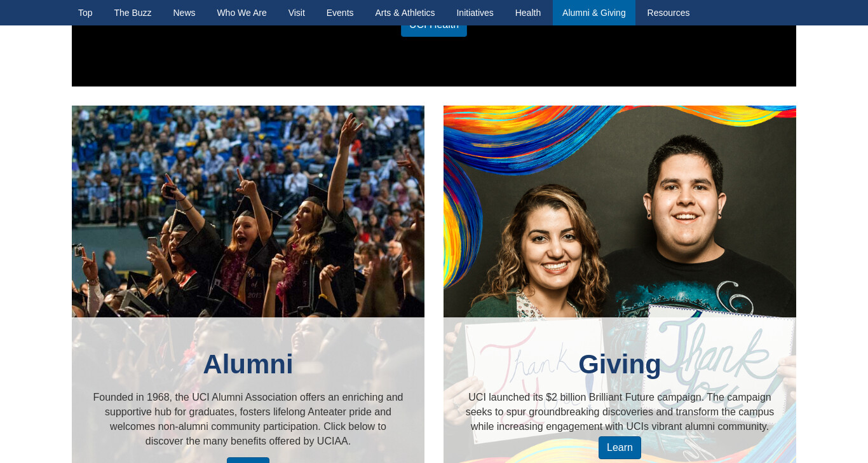The height and width of the screenshot is (463, 868).
Task: Click the Learn button under Giving
Action: coord(620,448)
